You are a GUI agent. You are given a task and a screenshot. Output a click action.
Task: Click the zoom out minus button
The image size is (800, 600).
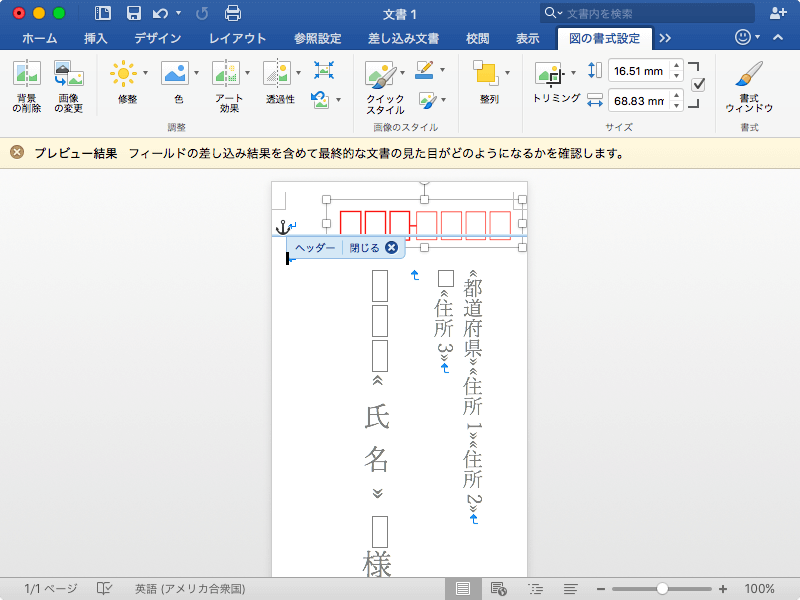point(601,589)
